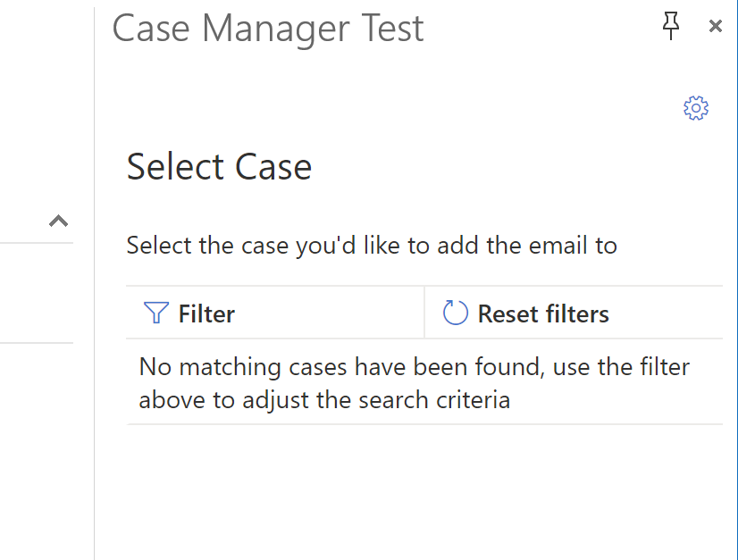Viewport: 738px width, 560px height.
Task: Open the Filter options
Action: [x=275, y=313]
